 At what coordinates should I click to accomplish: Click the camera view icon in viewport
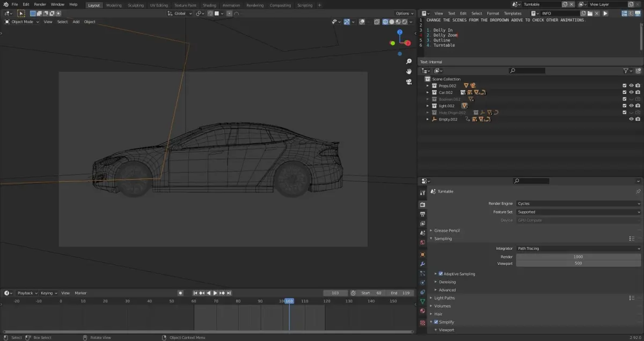click(409, 81)
